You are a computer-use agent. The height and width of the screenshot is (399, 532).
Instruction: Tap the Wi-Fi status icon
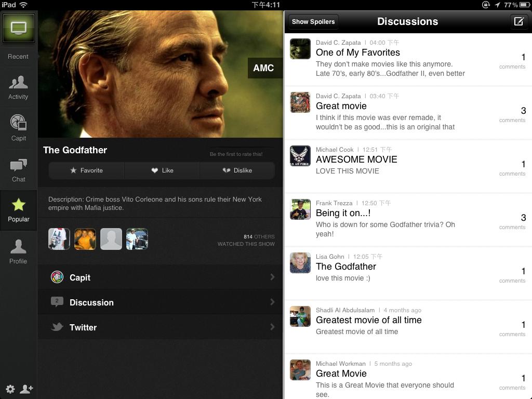23,5
